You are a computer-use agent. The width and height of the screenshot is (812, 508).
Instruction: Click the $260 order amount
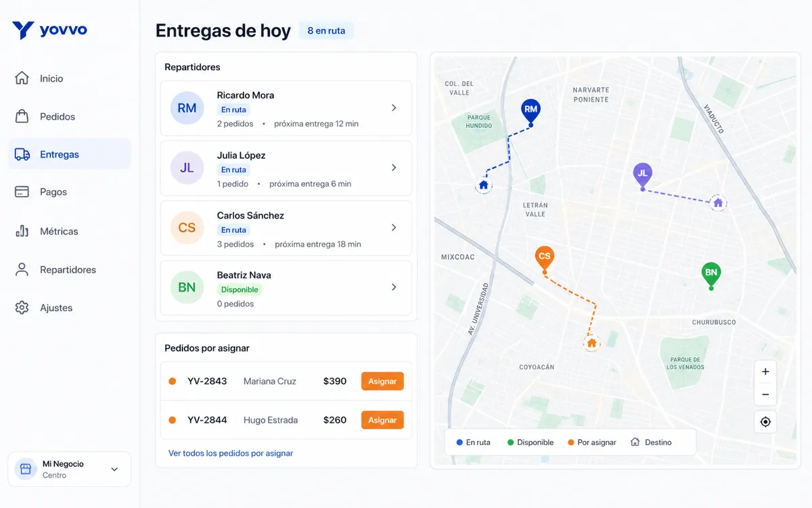coord(335,420)
